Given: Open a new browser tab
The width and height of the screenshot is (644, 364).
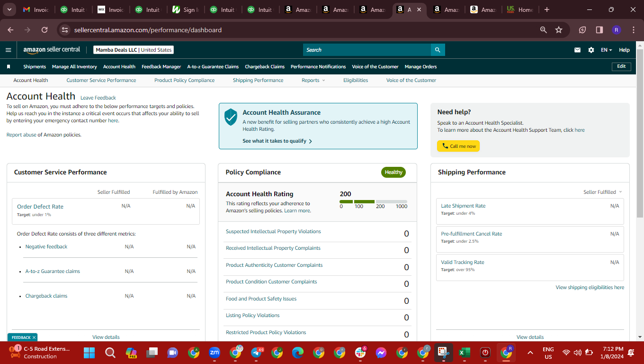Looking at the screenshot, I should point(547,9).
